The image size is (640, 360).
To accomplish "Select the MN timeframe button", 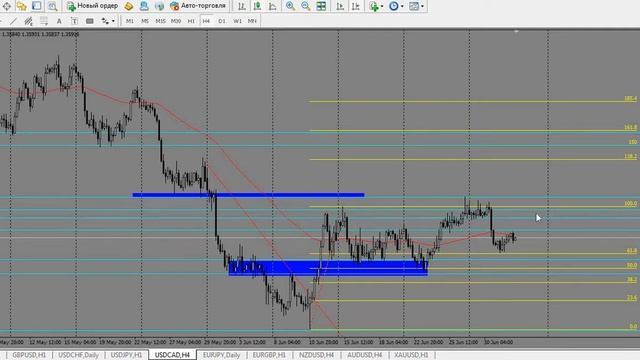I will pyautogui.click(x=252, y=21).
